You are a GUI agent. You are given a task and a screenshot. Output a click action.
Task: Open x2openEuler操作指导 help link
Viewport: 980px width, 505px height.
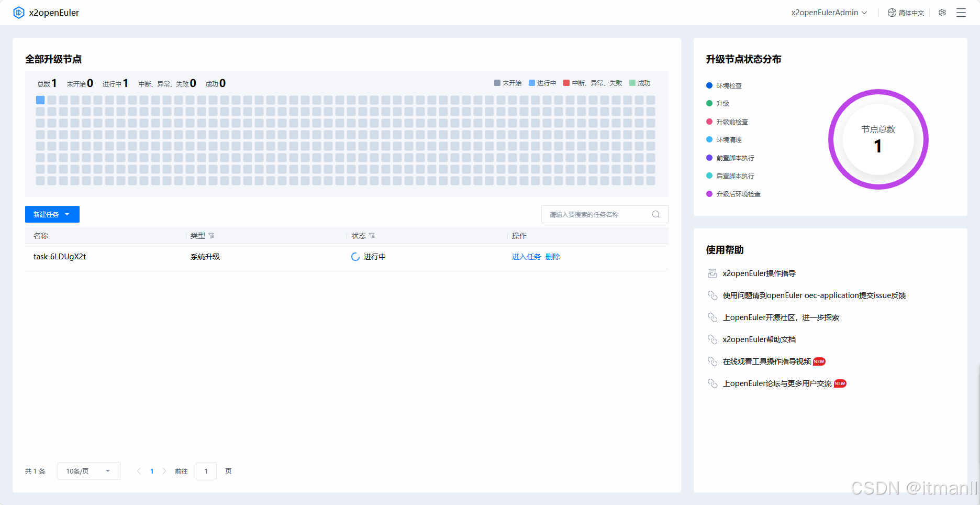pos(759,273)
